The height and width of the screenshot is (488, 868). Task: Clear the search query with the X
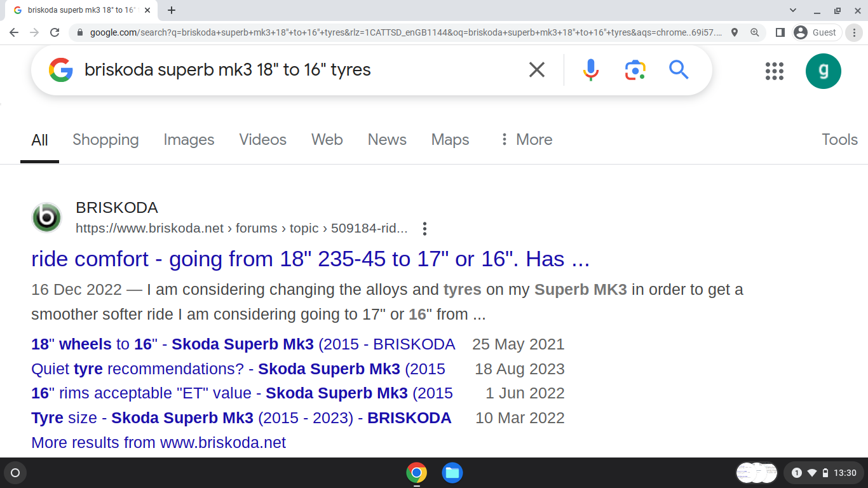537,70
